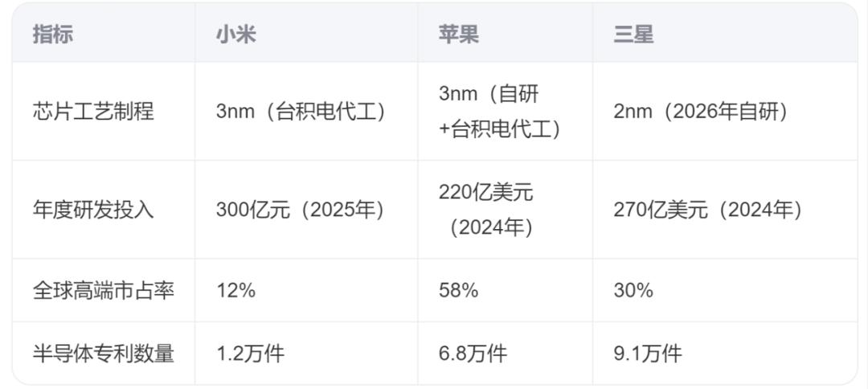Click the 220亿美元（2024年）cell
868x389 pixels.
[486, 211]
